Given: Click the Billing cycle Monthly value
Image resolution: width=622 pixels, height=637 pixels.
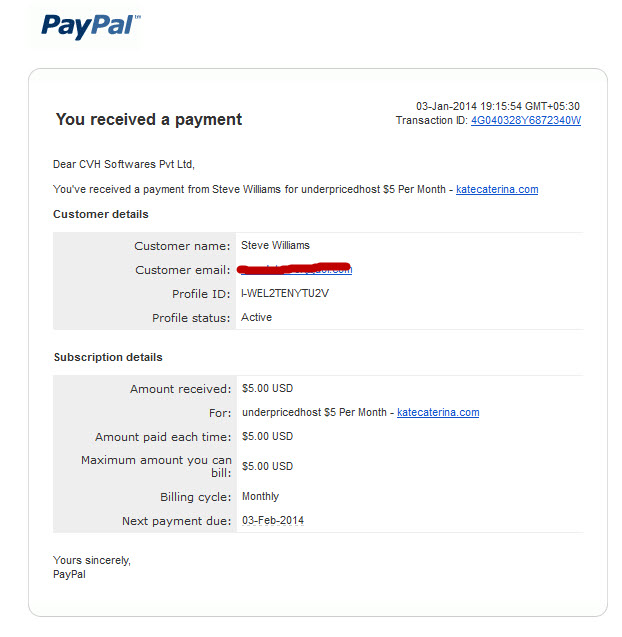Looking at the screenshot, I should tap(260, 496).
